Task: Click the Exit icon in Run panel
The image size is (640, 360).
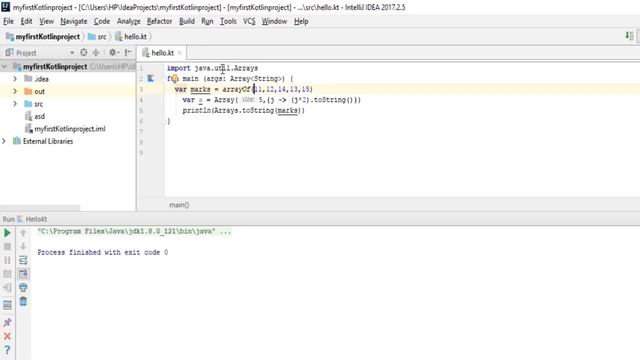Action: (x=7, y=288)
